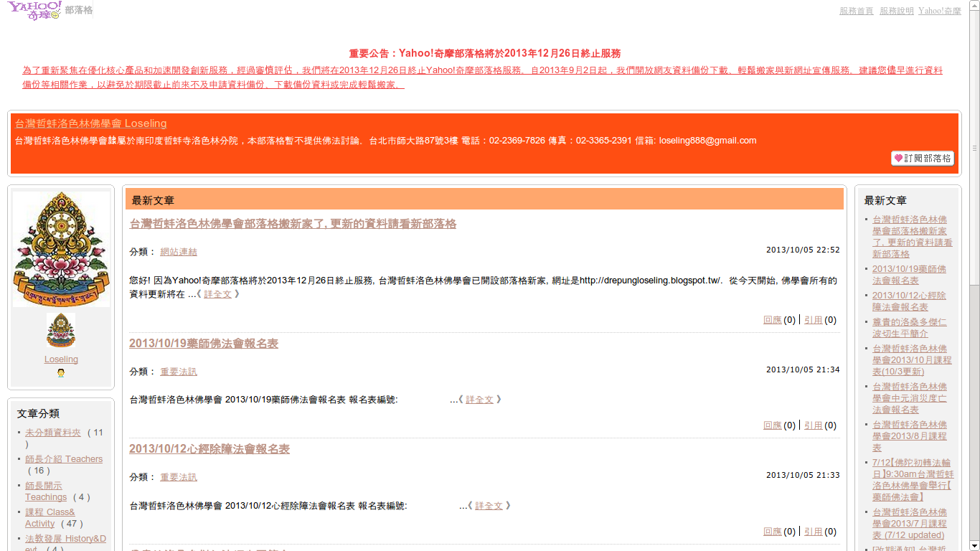Open sidebar link 2013/10/19藥師佛法會報名表
The width and height of the screenshot is (980, 551).
click(909, 275)
